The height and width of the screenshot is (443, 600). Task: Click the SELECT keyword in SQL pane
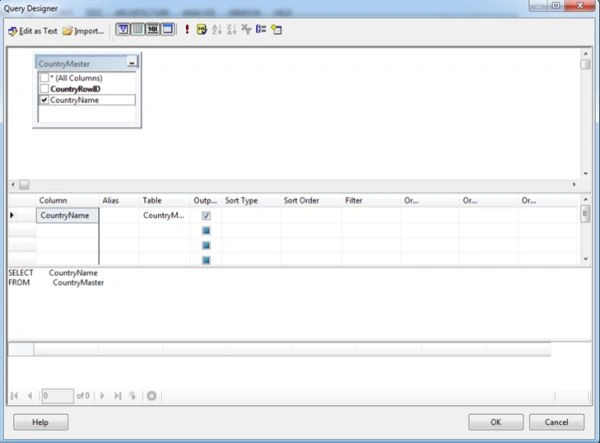pyautogui.click(x=21, y=273)
